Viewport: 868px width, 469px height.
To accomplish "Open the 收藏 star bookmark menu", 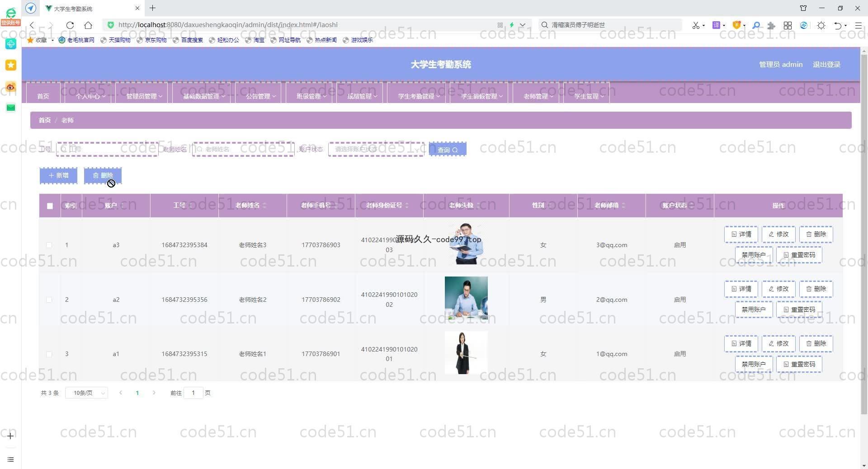I will click(40, 40).
